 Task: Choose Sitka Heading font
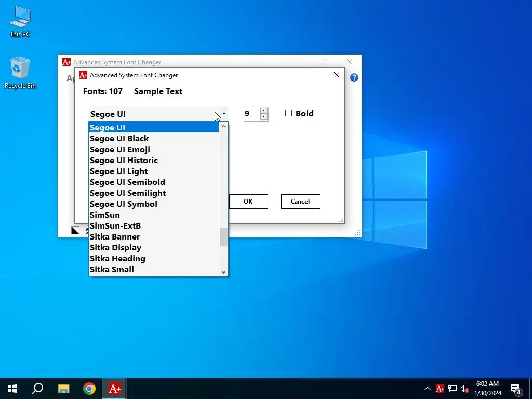[154, 259]
